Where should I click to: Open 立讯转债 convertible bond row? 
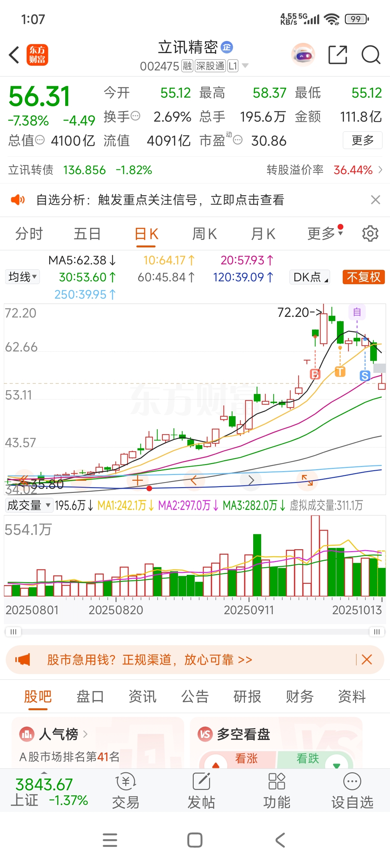tap(80, 170)
